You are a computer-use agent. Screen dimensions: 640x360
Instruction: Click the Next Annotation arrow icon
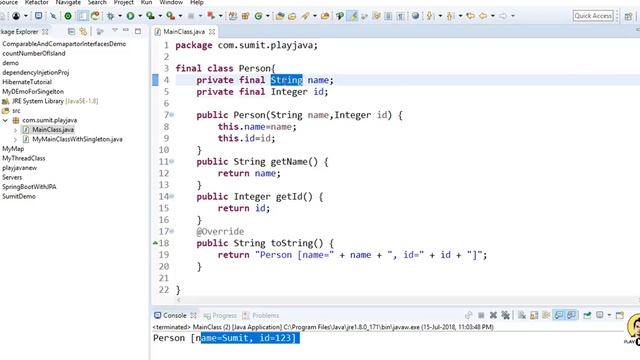430,16
